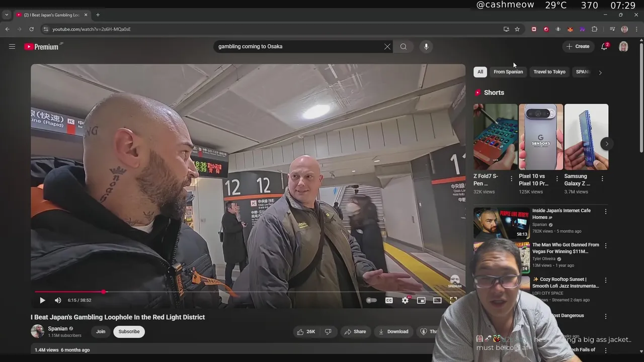Show more filter chips arrow
The image size is (644, 362).
pos(600,72)
